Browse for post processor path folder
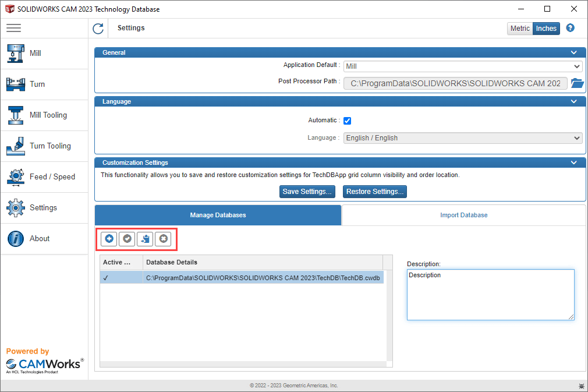 (577, 83)
